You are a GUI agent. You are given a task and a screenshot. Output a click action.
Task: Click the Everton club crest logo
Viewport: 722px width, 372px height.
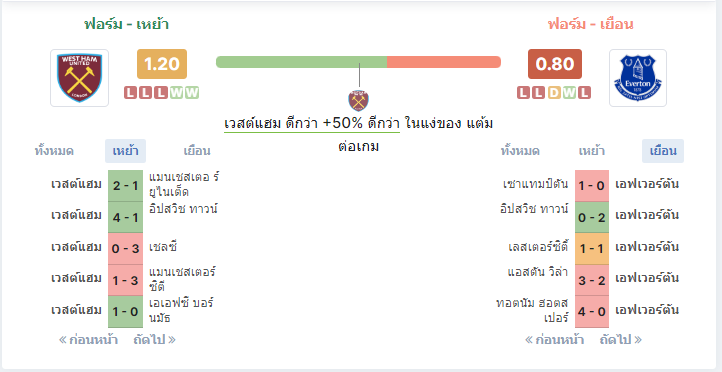point(638,78)
